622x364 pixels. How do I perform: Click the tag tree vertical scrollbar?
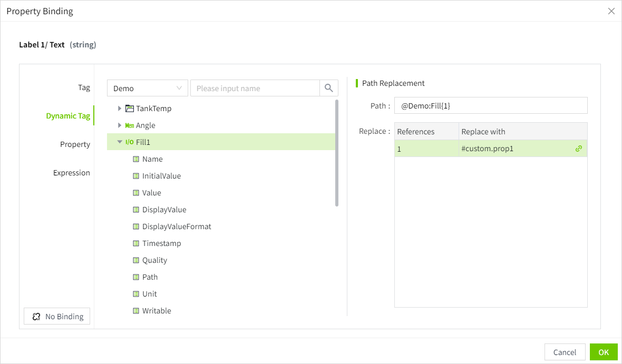337,153
